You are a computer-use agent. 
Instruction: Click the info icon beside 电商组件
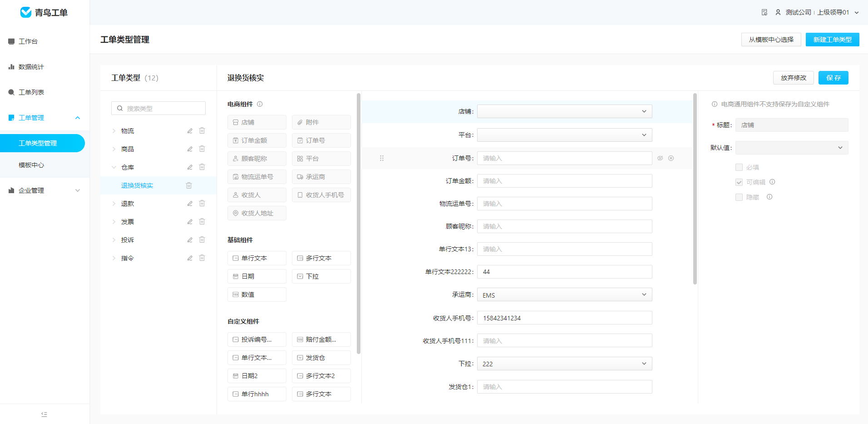click(x=260, y=104)
